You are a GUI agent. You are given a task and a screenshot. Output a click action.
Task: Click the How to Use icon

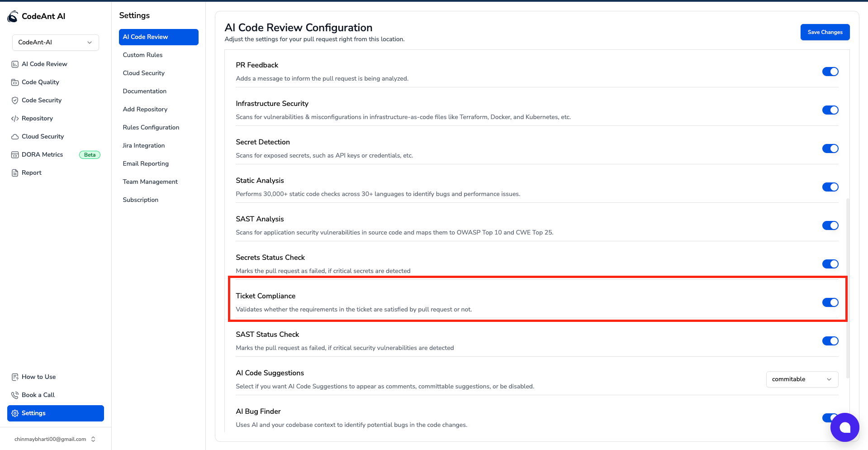coord(15,377)
